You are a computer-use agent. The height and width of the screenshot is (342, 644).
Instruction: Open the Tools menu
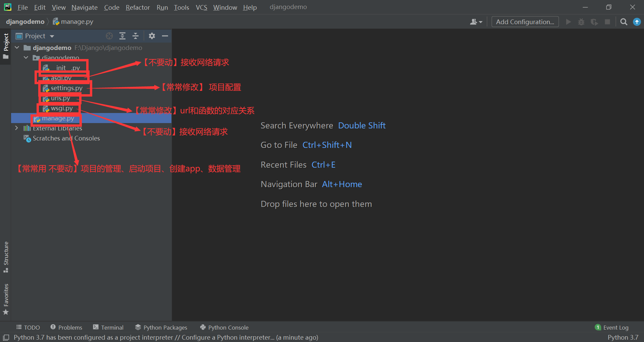[181, 7]
